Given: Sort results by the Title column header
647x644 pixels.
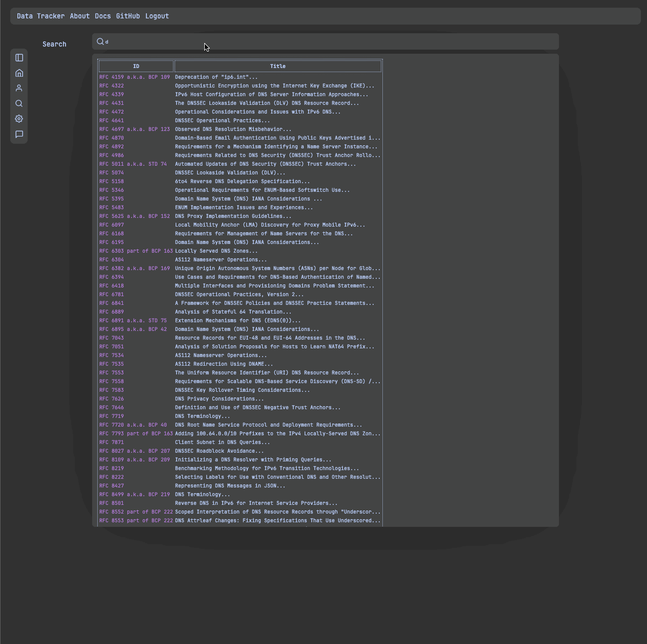Looking at the screenshot, I should pyautogui.click(x=277, y=66).
